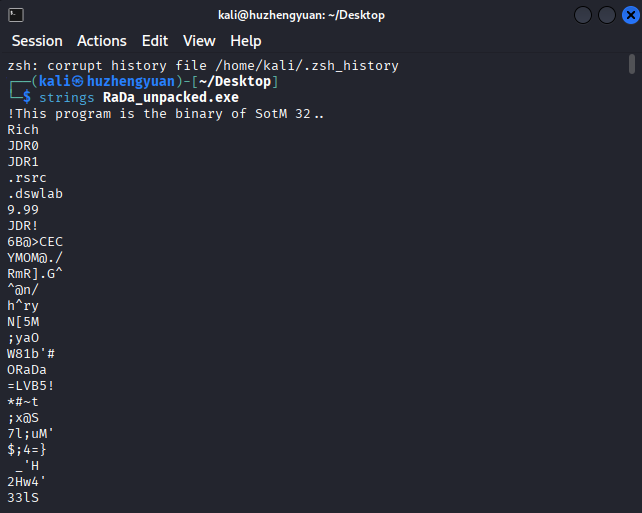Click the 2Hw4' output line
This screenshot has width=642, height=513.
[27, 482]
